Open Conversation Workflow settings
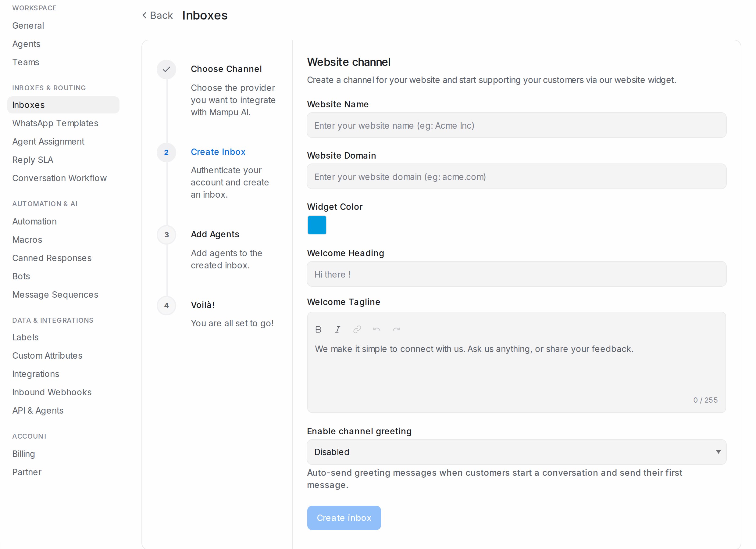The width and height of the screenshot is (756, 549). click(59, 178)
